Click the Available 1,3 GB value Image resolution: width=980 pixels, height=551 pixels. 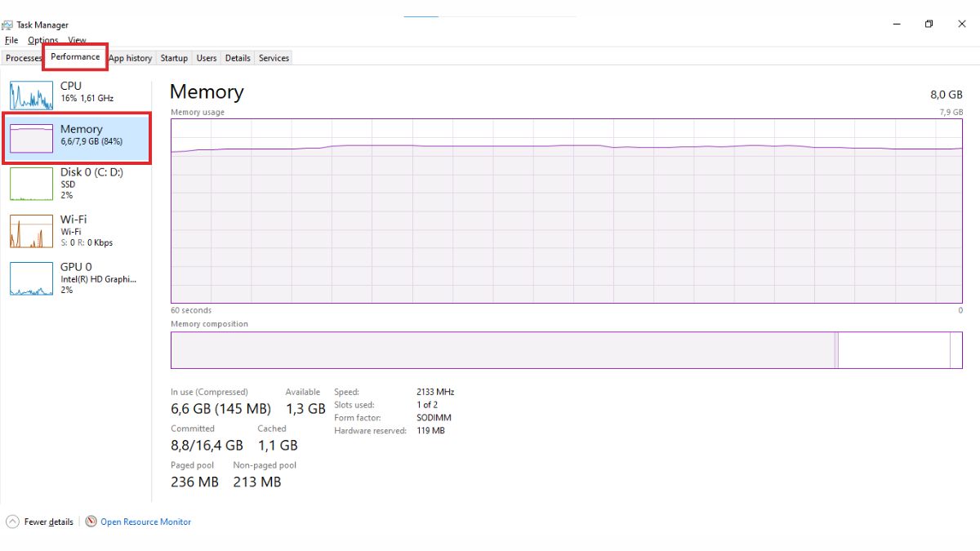(x=305, y=409)
